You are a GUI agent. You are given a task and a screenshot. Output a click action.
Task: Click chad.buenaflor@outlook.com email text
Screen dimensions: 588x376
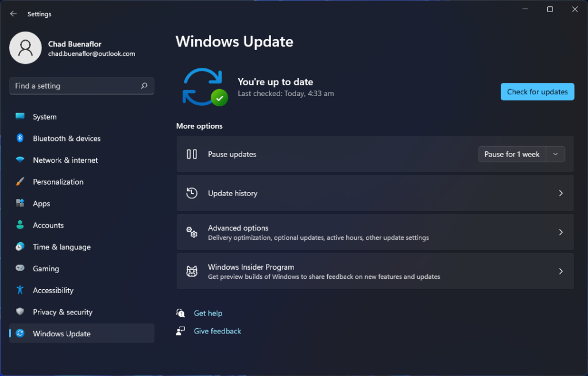pos(91,53)
